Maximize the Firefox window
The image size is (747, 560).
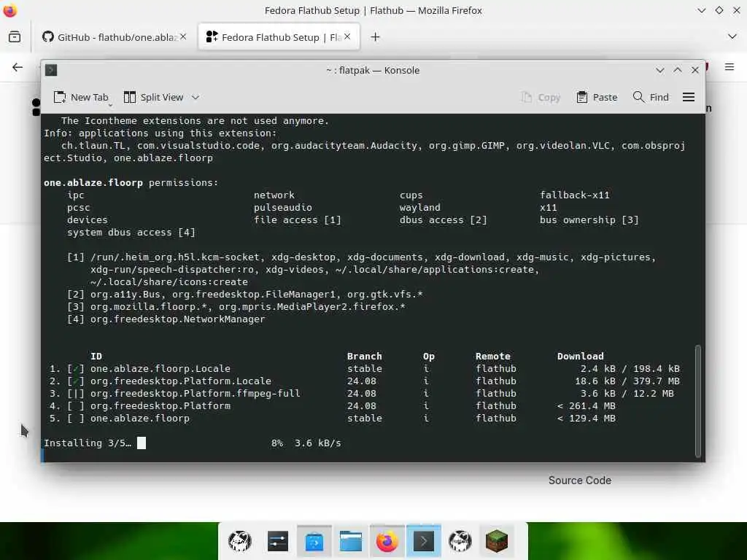[719, 10]
